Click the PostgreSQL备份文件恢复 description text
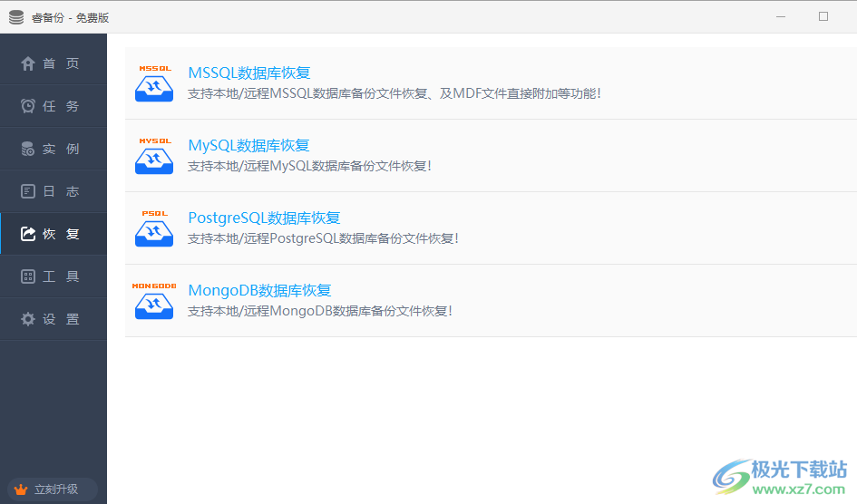Viewport: 857px width, 504px height. 323,238
